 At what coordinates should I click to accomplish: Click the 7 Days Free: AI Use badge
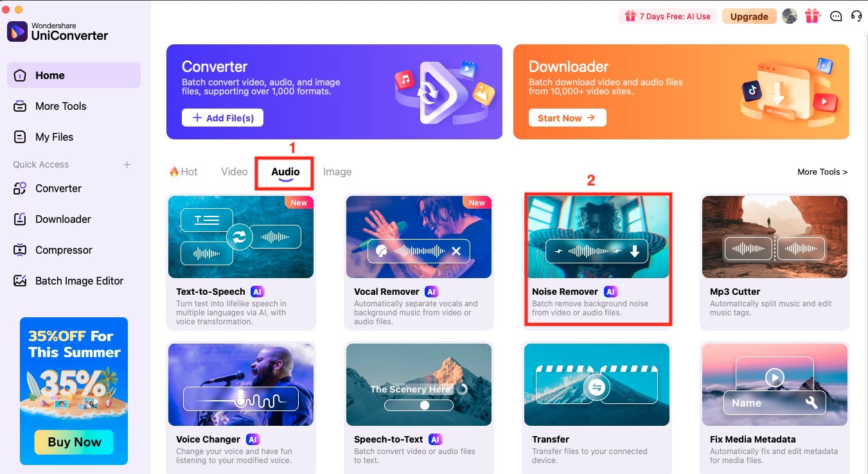pyautogui.click(x=667, y=17)
